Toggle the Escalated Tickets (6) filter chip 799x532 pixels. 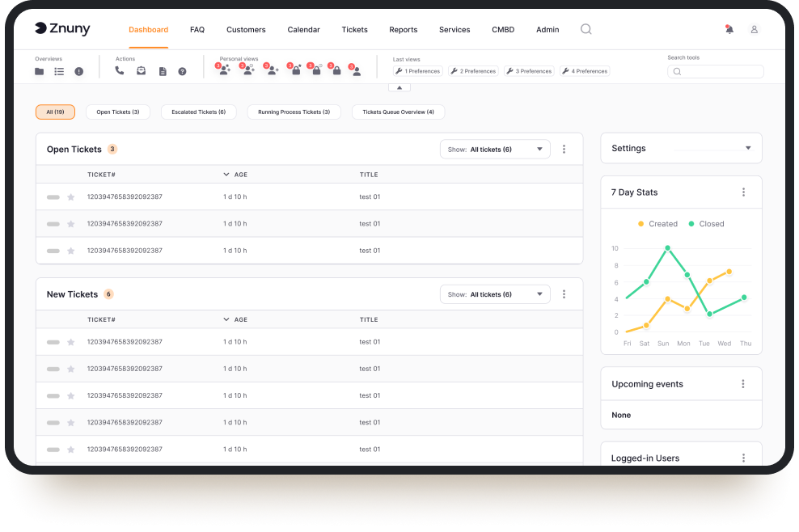(x=198, y=112)
